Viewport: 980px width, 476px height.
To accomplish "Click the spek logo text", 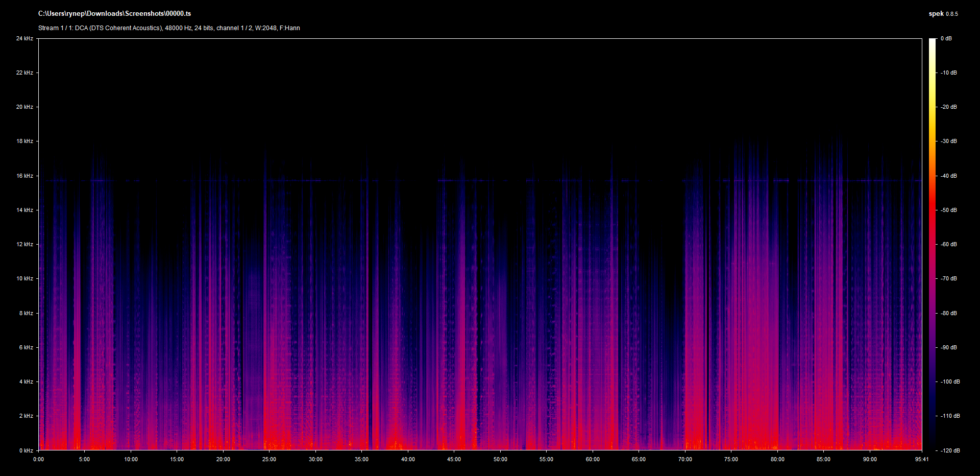I will [x=936, y=14].
